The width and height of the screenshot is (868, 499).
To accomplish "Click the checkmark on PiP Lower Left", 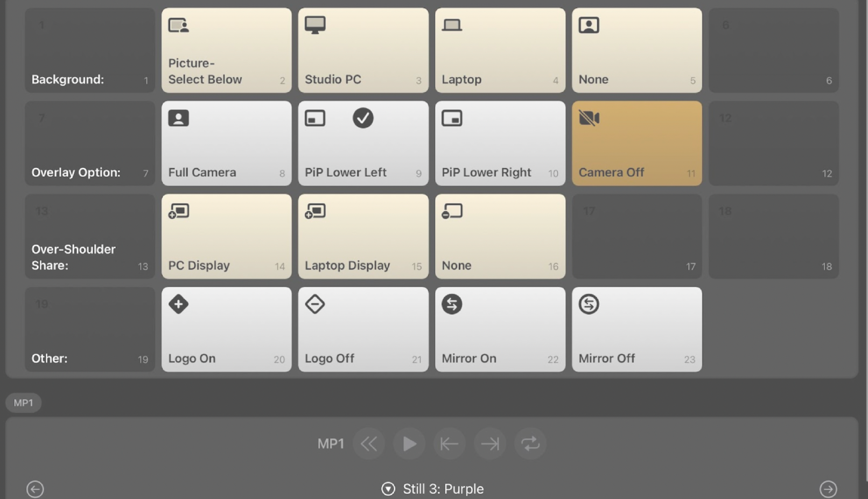I will point(363,119).
